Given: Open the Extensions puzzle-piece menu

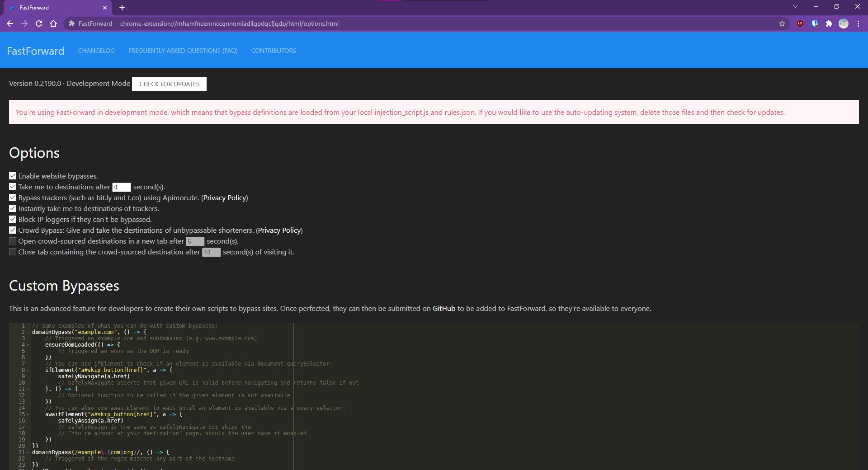Looking at the screenshot, I should tap(829, 23).
